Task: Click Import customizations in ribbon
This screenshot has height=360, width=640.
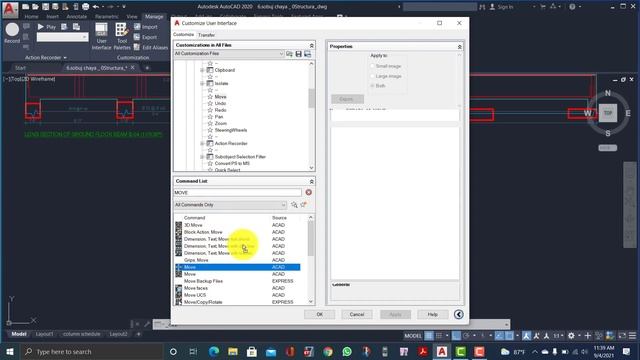Action: (146, 27)
